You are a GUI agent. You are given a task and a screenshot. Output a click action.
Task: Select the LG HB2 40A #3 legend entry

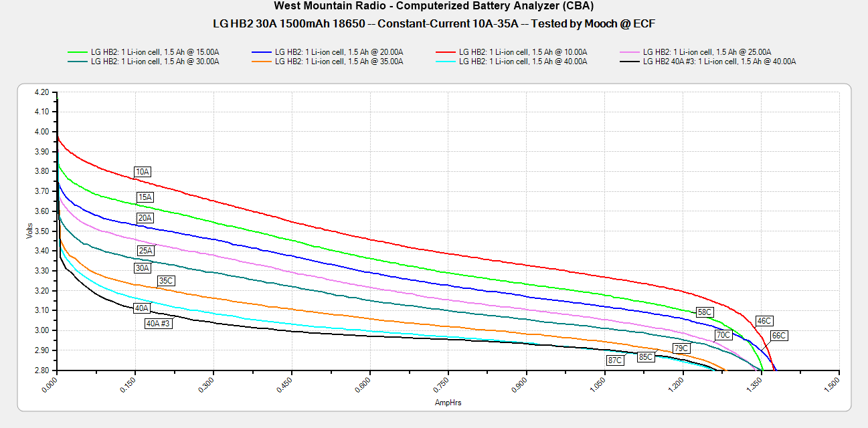point(719,62)
